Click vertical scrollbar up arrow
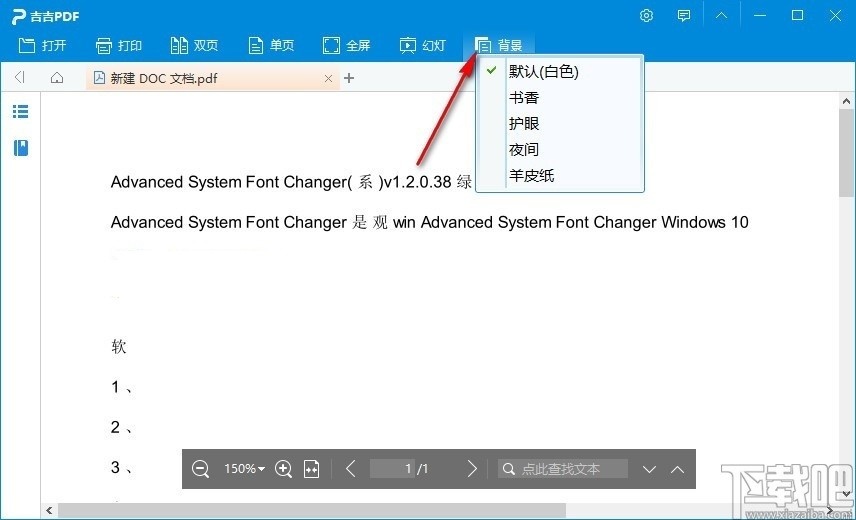 pos(847,101)
